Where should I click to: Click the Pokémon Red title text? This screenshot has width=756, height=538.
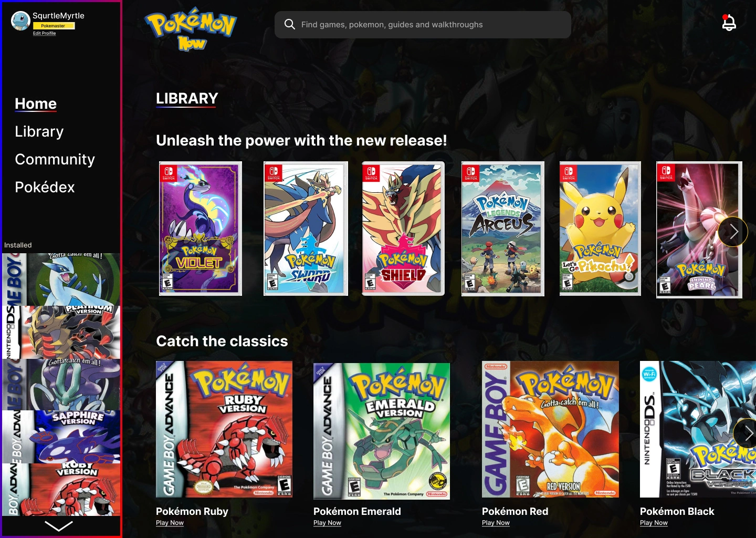click(515, 511)
